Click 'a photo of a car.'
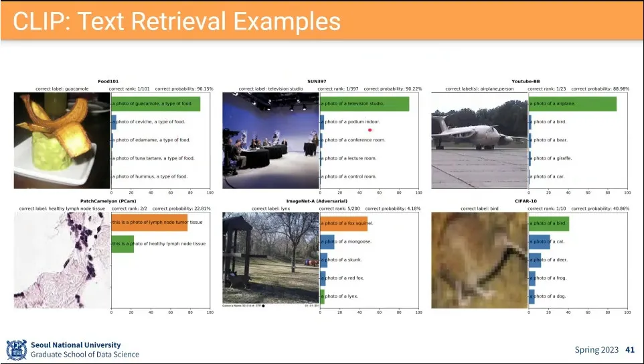644x364 pixels. point(547,176)
